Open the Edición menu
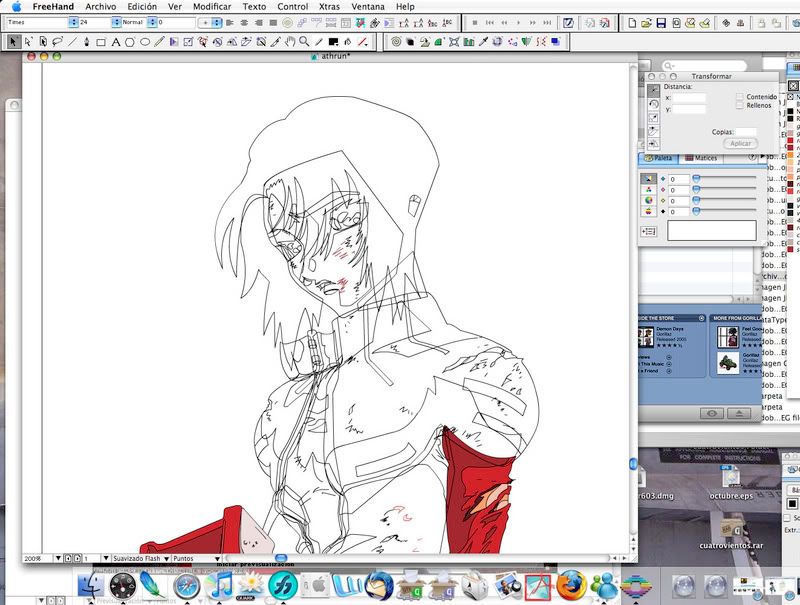The height and width of the screenshot is (605, 800). (x=142, y=7)
